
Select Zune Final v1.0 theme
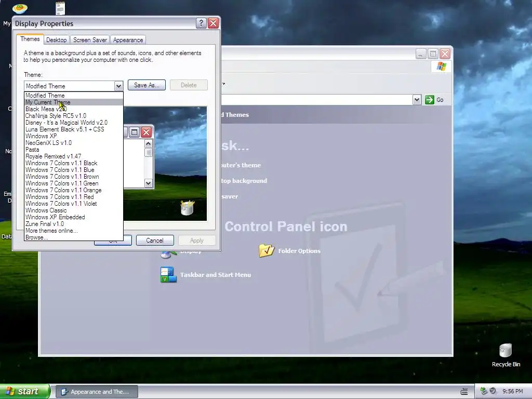pos(74,224)
